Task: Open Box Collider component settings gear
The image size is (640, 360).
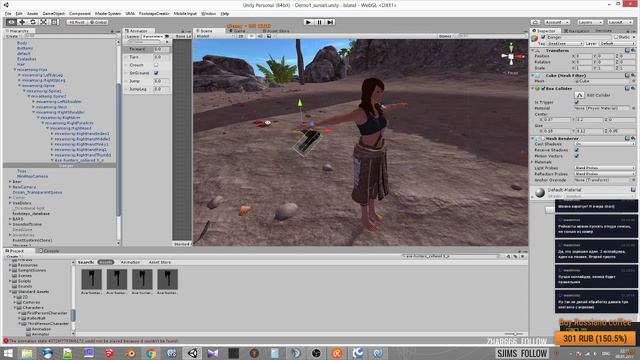Action: coord(633,88)
